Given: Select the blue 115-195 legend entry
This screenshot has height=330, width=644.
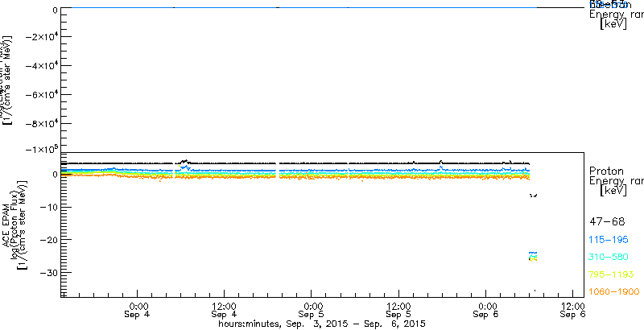Looking at the screenshot, I should coord(609,240).
